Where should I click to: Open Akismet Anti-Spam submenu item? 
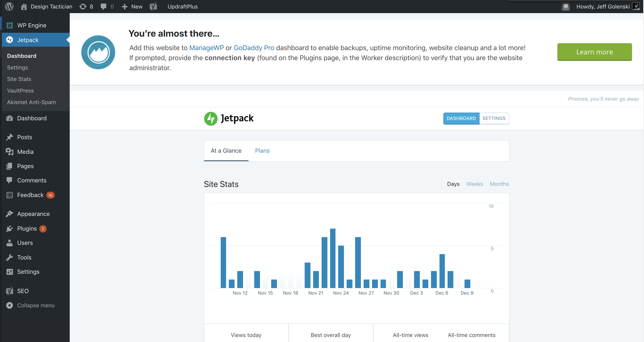coord(31,102)
